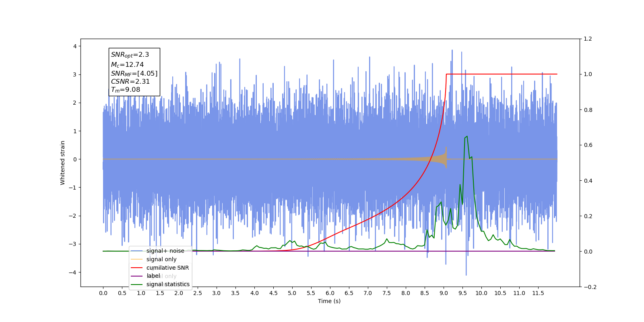Image resolution: width=644 pixels, height=322 pixels.
Task: Click the purple line sample beside 'label'
Action: coord(137,276)
